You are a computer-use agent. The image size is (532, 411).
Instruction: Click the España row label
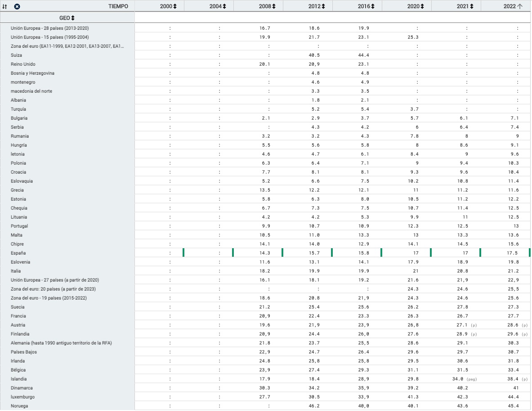[19, 253]
